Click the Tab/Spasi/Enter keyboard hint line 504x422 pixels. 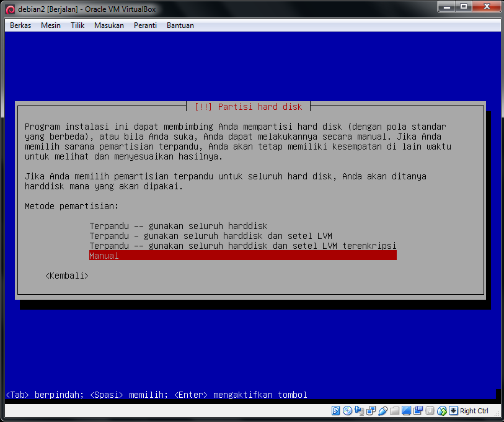pos(157,395)
